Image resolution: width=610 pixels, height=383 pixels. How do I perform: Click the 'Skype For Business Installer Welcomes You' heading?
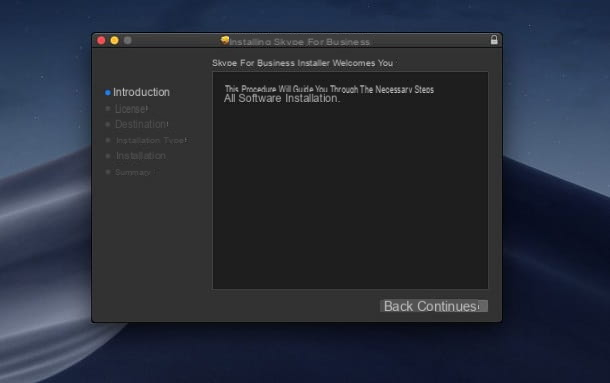click(x=302, y=63)
